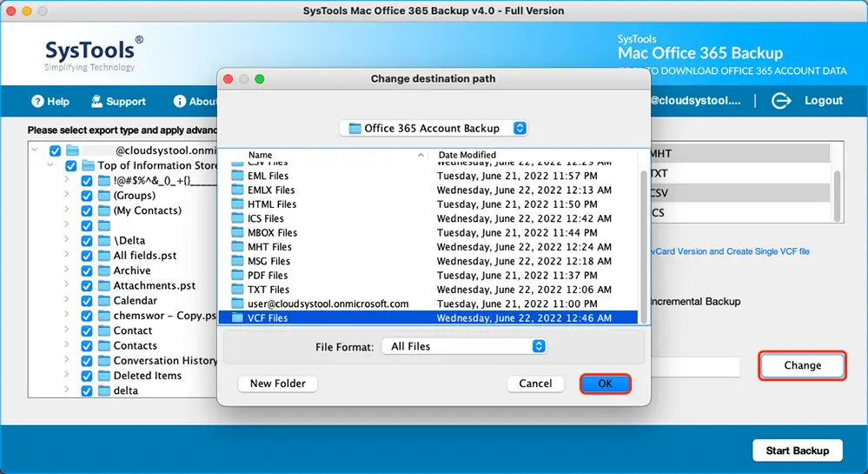The width and height of the screenshot is (868, 474).
Task: Uncheck the root mailbox account checkbox
Action: click(x=55, y=150)
